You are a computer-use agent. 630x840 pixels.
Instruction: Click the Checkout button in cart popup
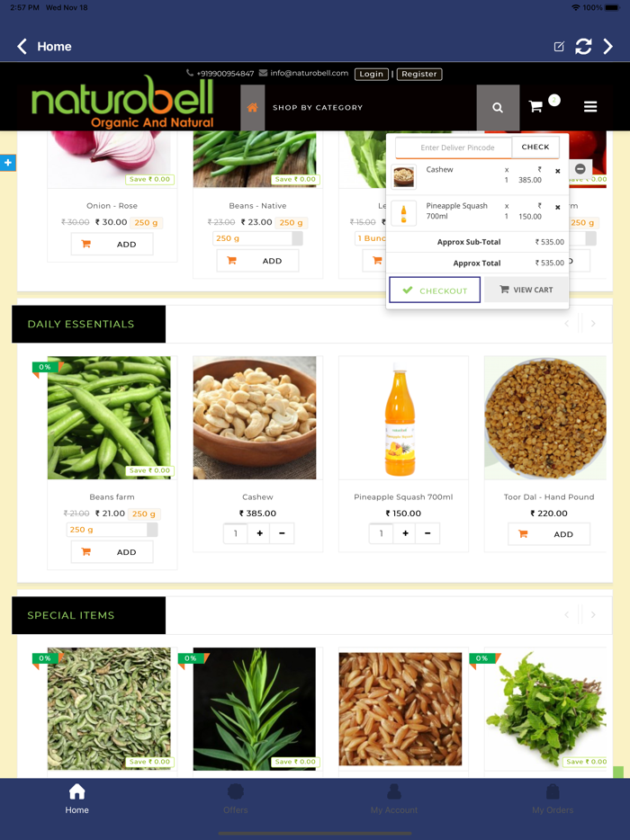435,290
